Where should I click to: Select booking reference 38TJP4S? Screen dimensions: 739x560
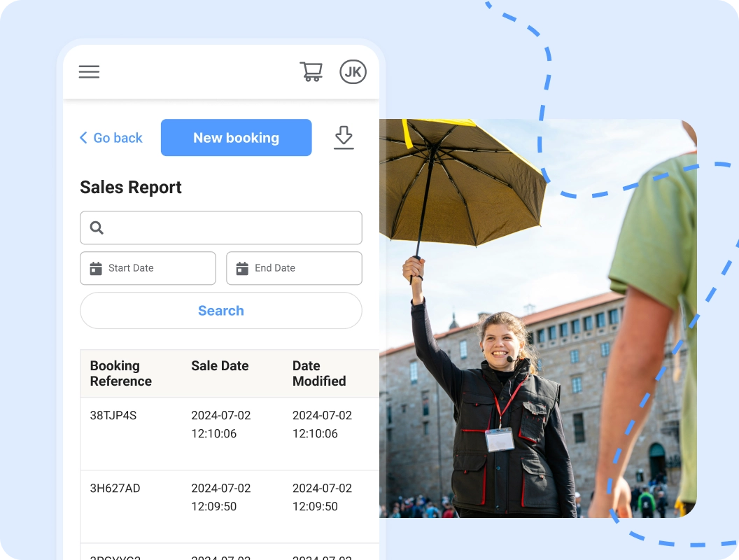pos(113,415)
